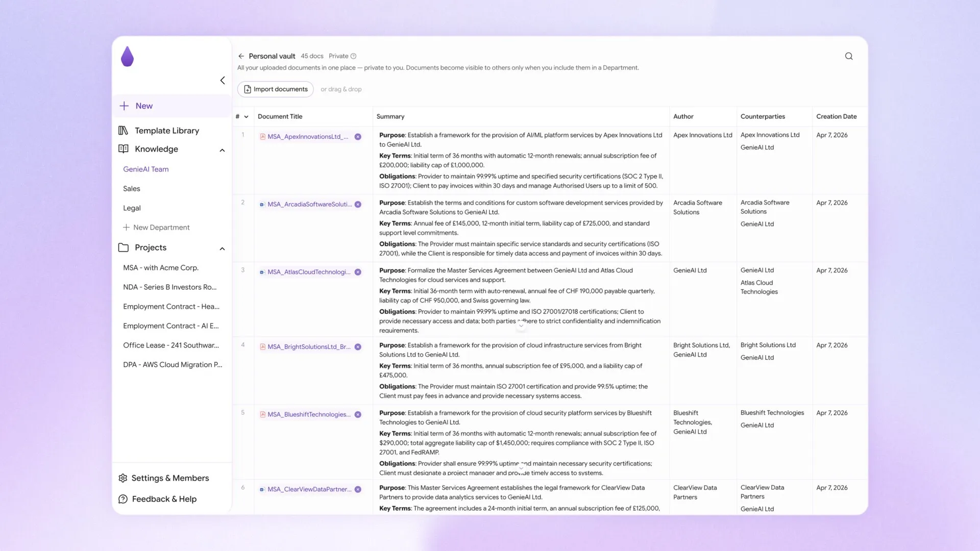Screen dimensions: 980x551
Task: Open the Legal department
Action: point(132,208)
